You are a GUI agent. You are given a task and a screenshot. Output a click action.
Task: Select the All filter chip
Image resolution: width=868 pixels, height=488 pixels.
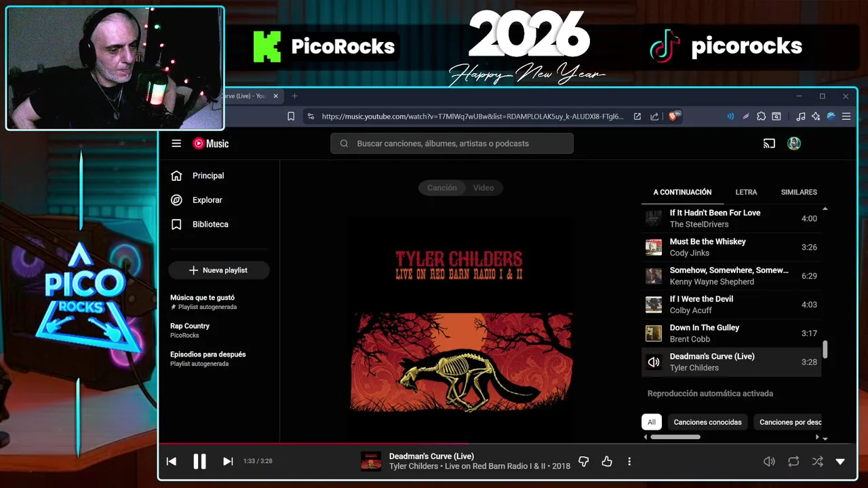coord(651,422)
